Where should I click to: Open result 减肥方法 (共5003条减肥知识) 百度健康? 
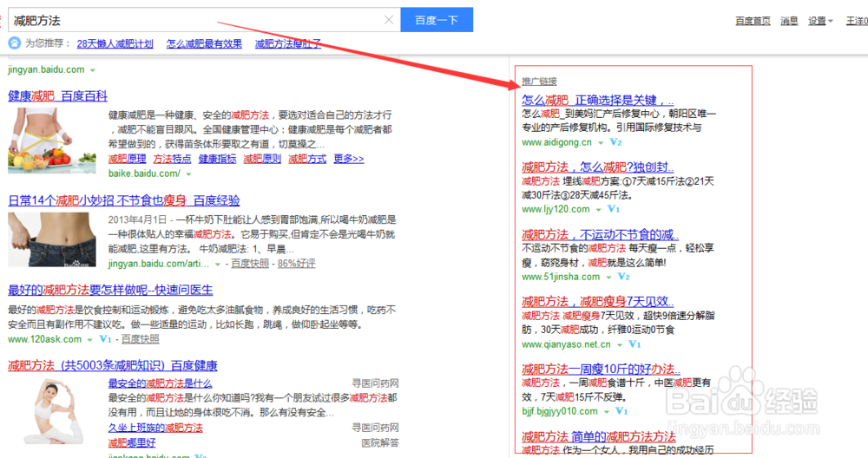point(112,365)
